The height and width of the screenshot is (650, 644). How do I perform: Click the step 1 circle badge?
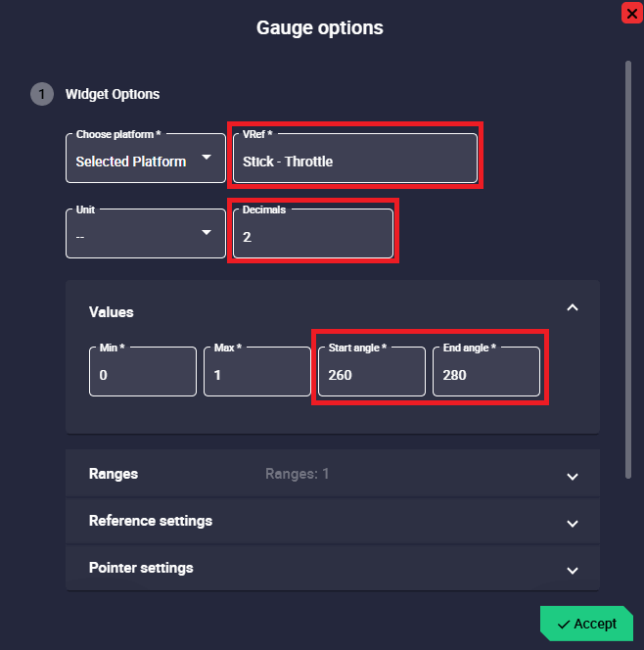[x=42, y=95]
